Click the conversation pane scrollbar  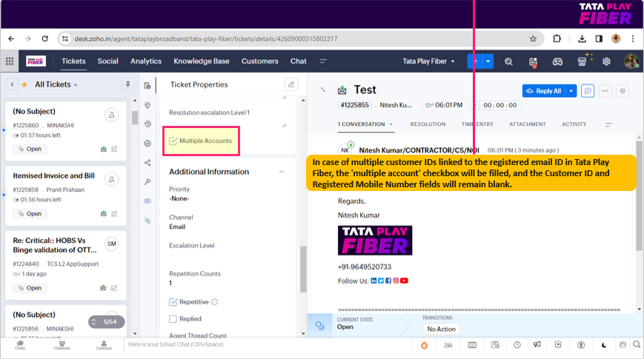(x=639, y=195)
